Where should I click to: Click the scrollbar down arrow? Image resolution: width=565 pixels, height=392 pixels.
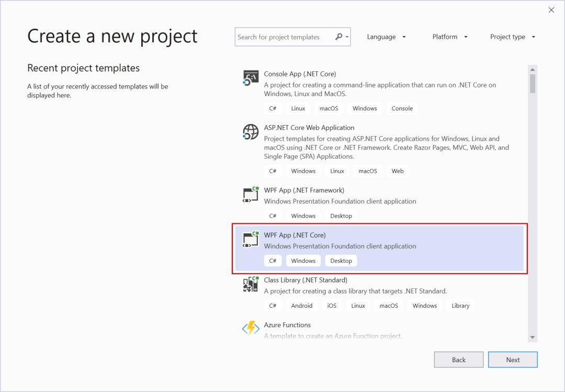533,338
